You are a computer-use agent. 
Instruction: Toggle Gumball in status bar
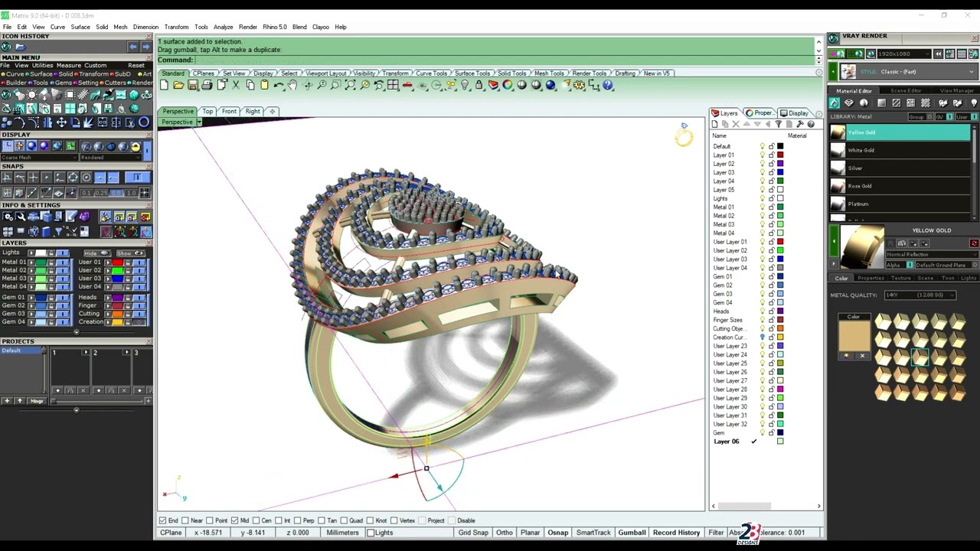point(632,533)
